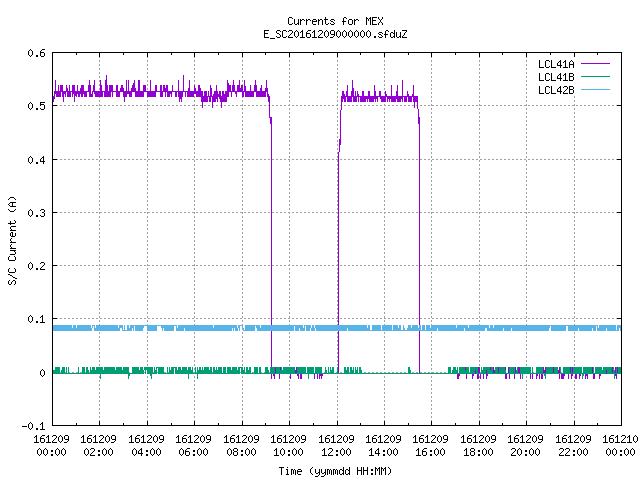This screenshot has width=640, height=480.
Task: Select the LCL41B legend label
Action: tap(556, 77)
